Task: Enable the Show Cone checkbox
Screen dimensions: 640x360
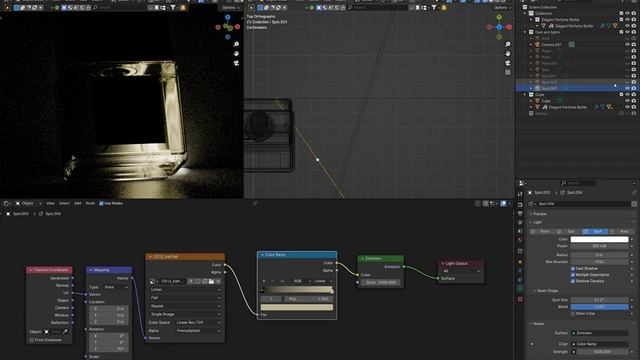Action: (573, 313)
